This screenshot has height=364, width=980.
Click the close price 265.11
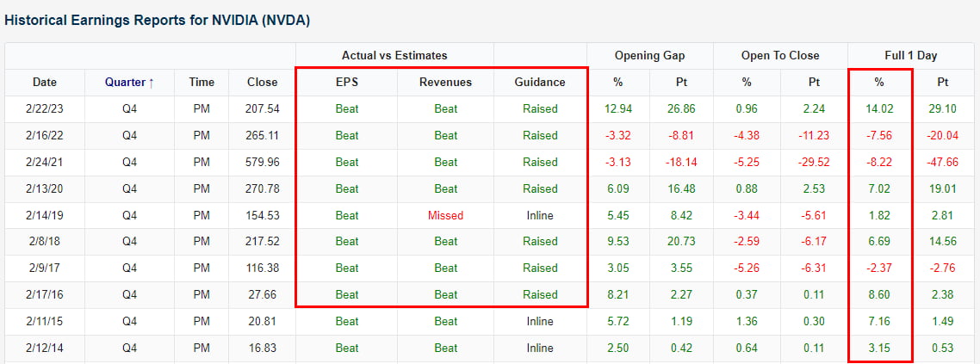tap(262, 135)
